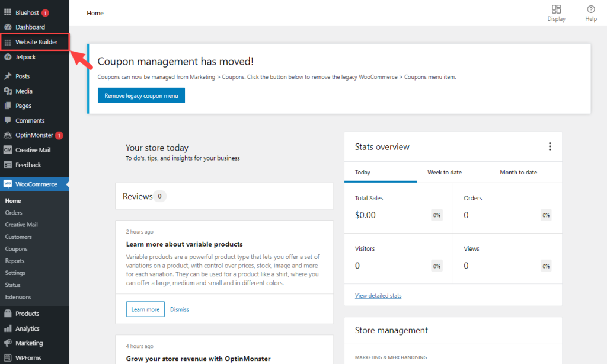This screenshot has height=364, width=607.
Task: Click the WPForms icon in sidebar
Action: 8,358
